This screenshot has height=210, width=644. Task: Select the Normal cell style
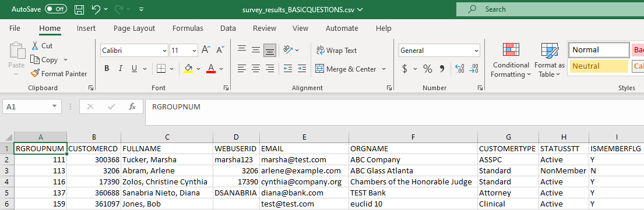[x=599, y=50]
